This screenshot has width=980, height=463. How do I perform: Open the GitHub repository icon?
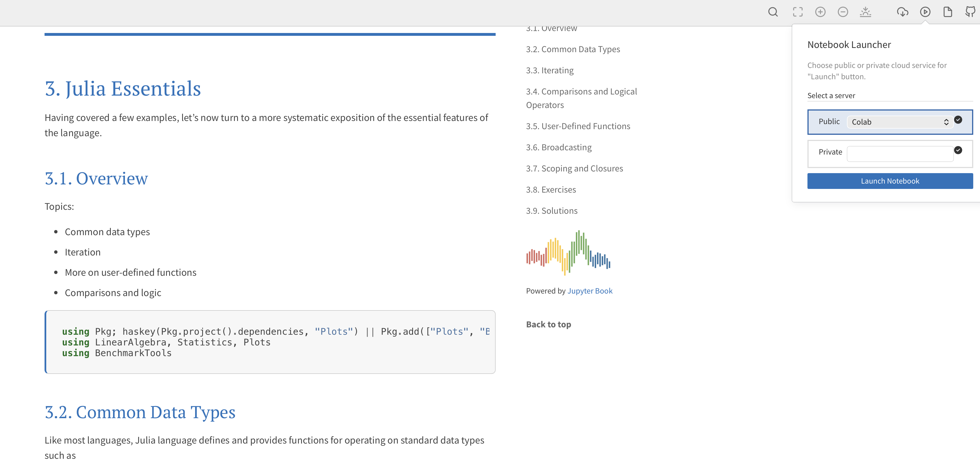970,12
